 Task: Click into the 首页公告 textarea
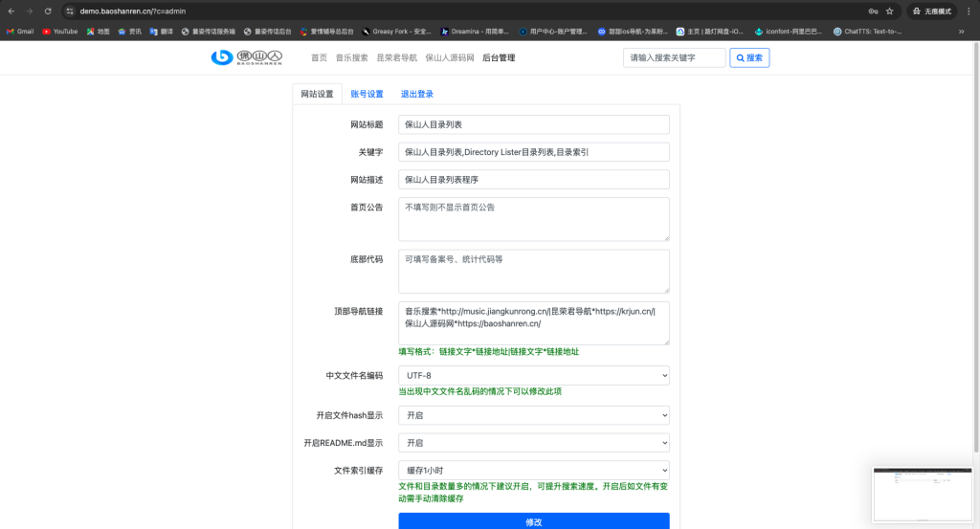pyautogui.click(x=534, y=219)
